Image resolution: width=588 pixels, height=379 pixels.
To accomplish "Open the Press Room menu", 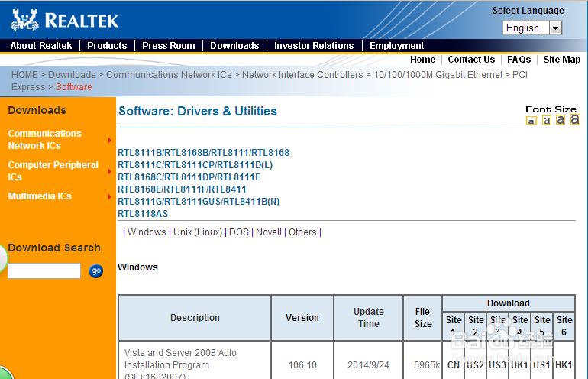I will (169, 46).
